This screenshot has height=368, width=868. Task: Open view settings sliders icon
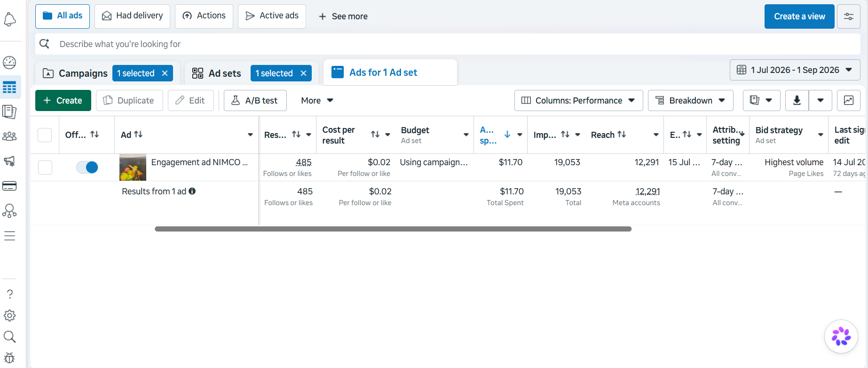tap(849, 16)
